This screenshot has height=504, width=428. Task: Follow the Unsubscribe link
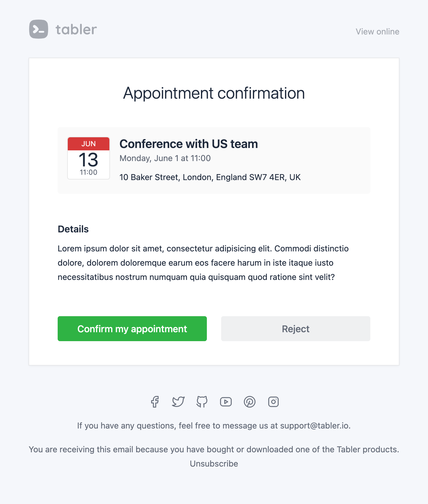point(214,464)
